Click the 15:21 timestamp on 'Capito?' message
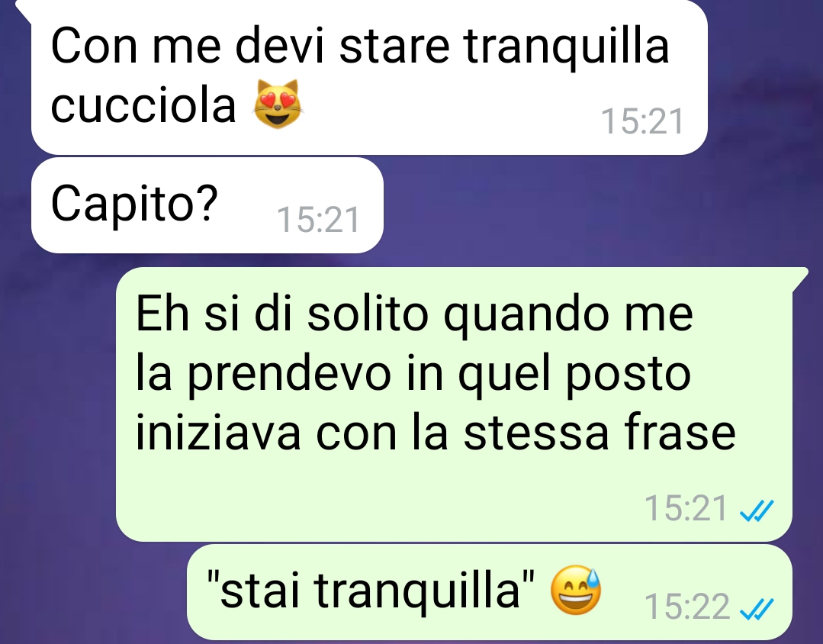The image size is (823, 644). click(x=318, y=220)
